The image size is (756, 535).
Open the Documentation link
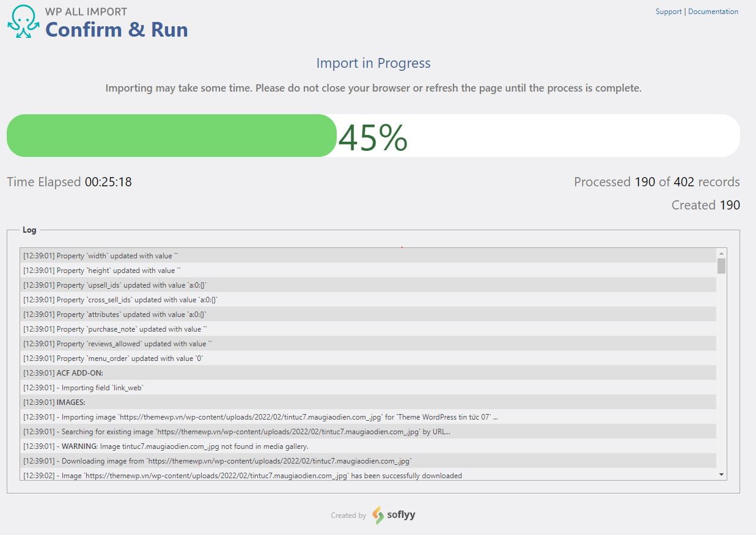[x=713, y=12]
